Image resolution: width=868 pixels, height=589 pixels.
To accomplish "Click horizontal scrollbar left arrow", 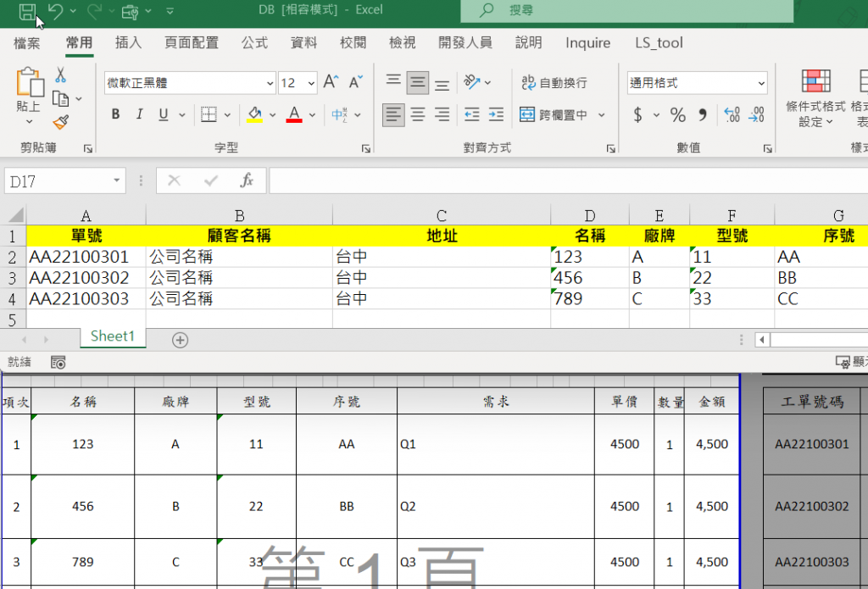I will click(762, 339).
